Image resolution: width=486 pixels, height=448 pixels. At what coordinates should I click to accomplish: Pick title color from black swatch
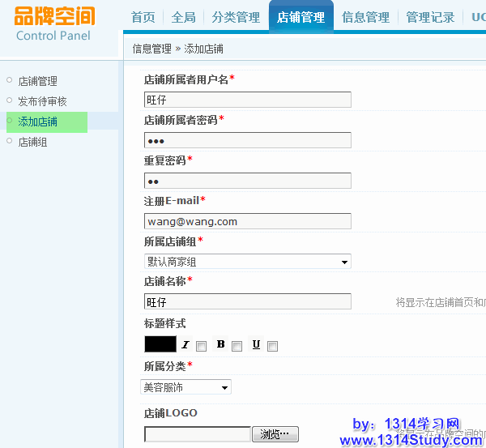160,344
